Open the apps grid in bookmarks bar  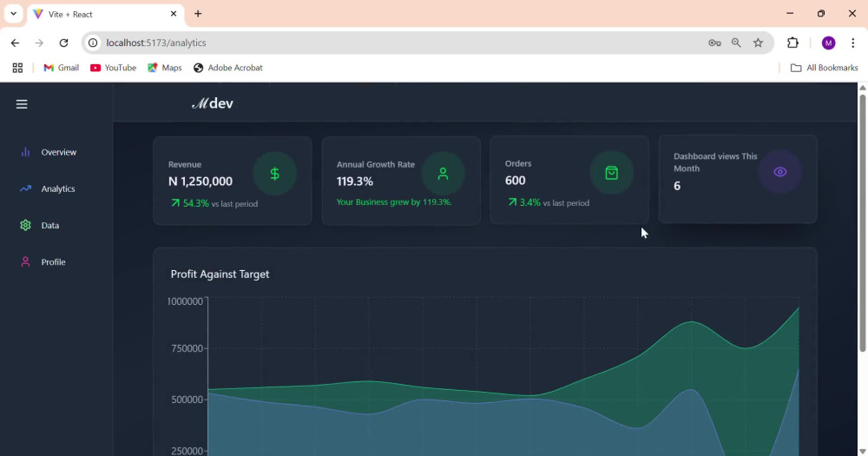coord(17,68)
